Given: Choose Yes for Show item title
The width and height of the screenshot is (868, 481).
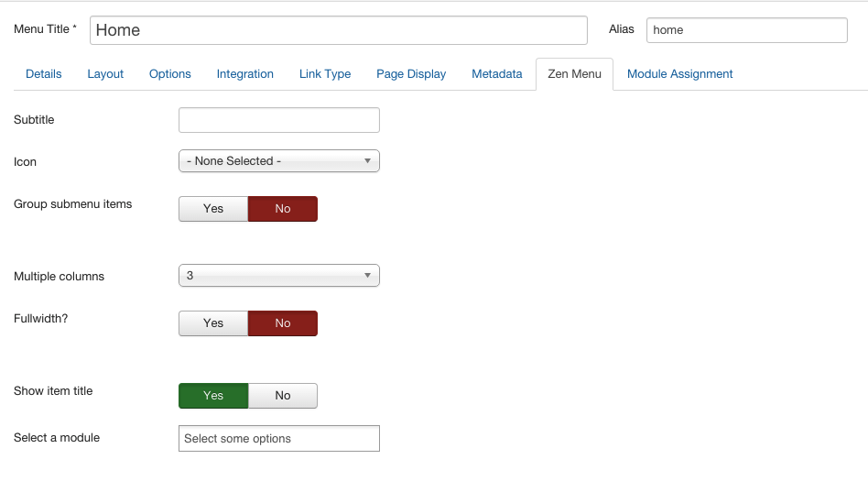Looking at the screenshot, I should coord(213,396).
